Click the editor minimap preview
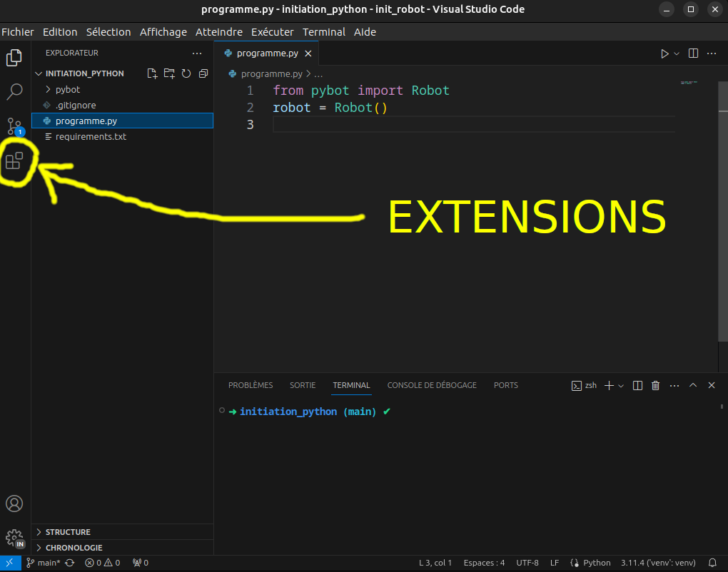 [x=689, y=83]
